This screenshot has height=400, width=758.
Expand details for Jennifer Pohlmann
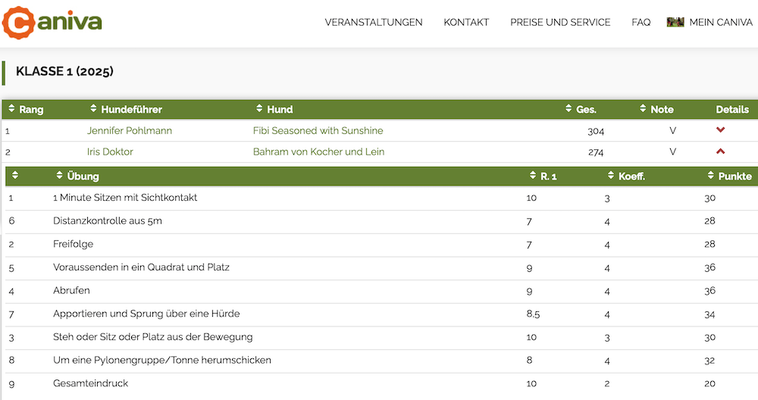720,130
